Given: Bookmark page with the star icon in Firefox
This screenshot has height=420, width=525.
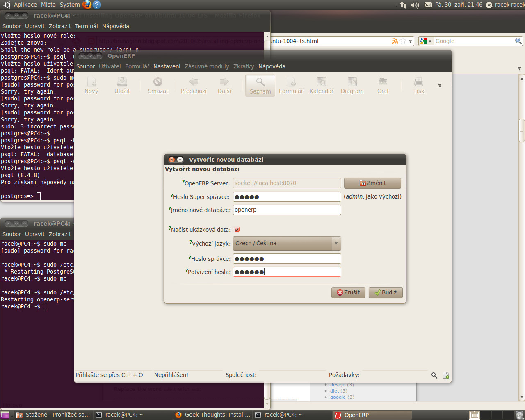Looking at the screenshot, I should [x=403, y=41].
